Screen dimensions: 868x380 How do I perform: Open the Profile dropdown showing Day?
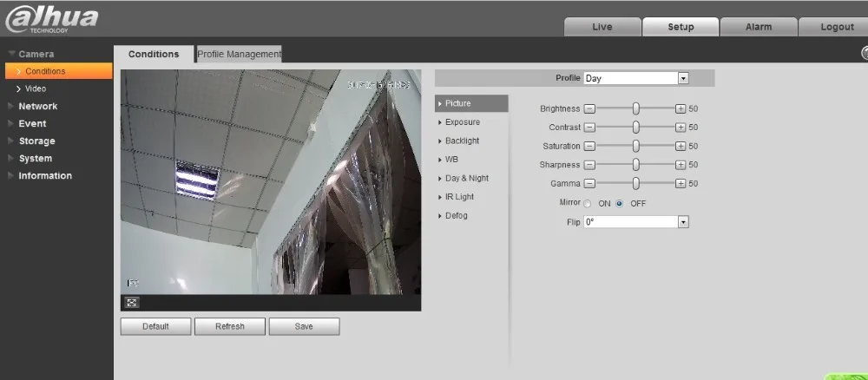(x=636, y=79)
